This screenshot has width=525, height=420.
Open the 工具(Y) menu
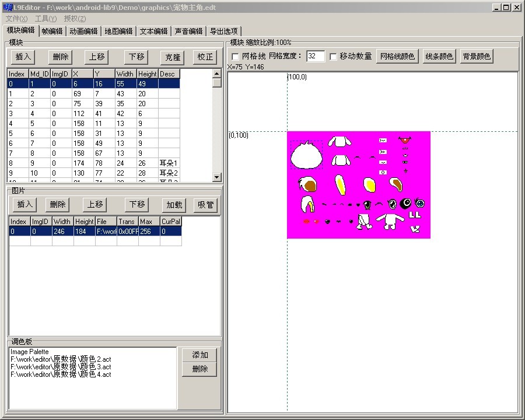pyautogui.click(x=46, y=19)
